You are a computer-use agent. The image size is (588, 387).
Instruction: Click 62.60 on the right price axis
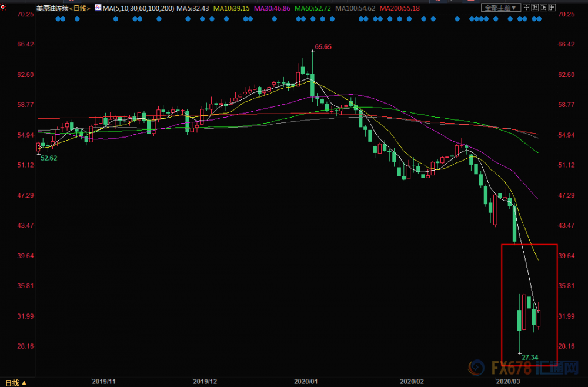566,75
